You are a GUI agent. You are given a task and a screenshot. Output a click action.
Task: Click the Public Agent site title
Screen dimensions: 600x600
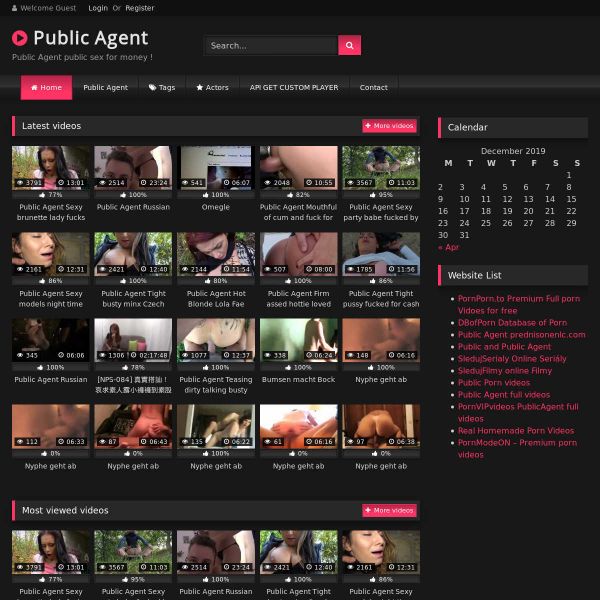click(90, 38)
